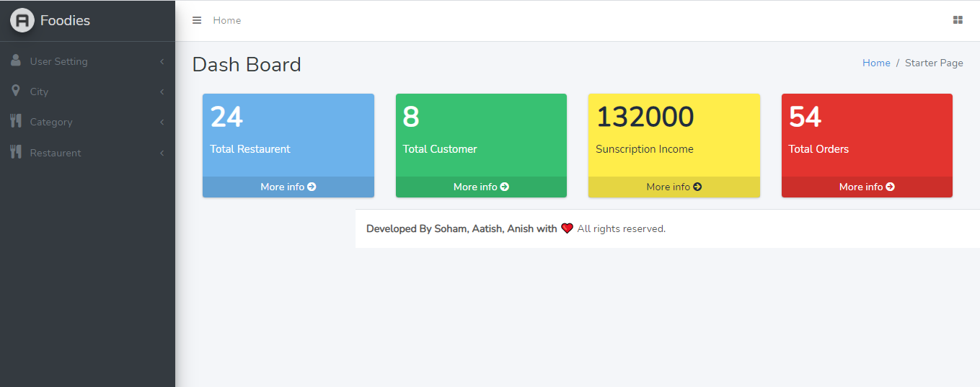Click arrow icon on Total Orders card
Image resolution: width=980 pixels, height=387 pixels.
(891, 187)
